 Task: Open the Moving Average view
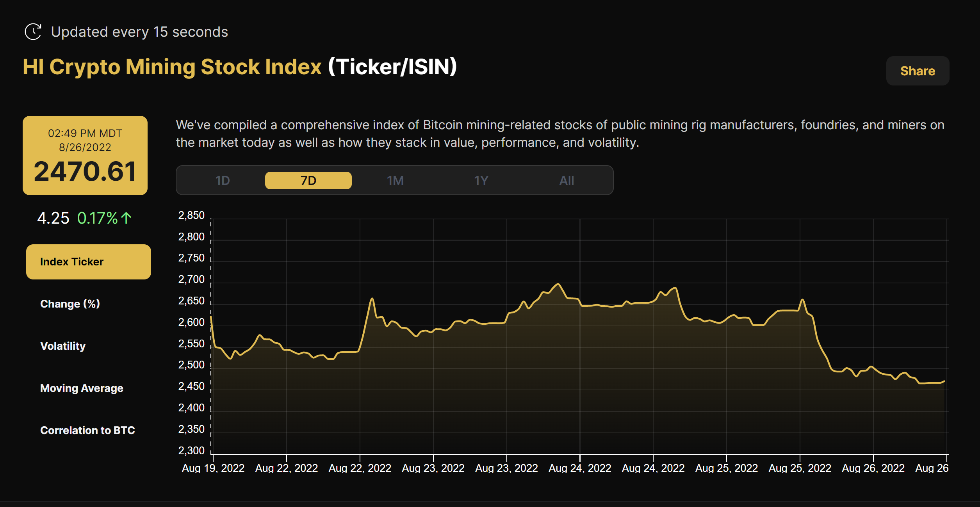(x=82, y=388)
